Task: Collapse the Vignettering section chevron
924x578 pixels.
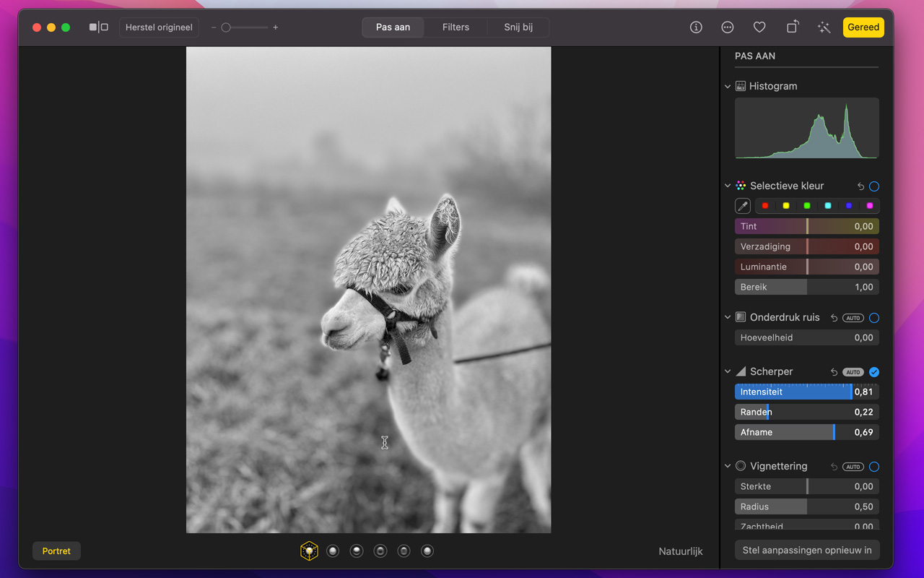Action: pos(728,466)
